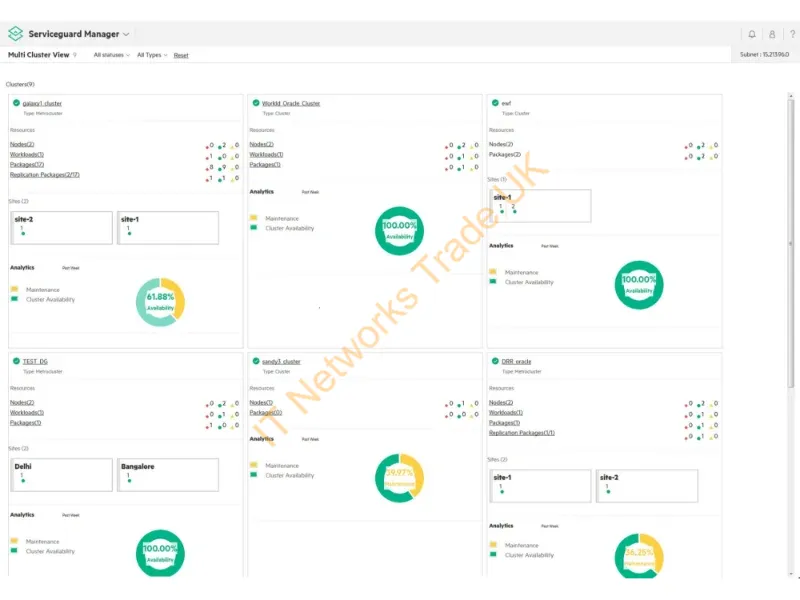The height and width of the screenshot is (600, 800).
Task: Open the Oracle Cluster name link
Action: point(291,103)
